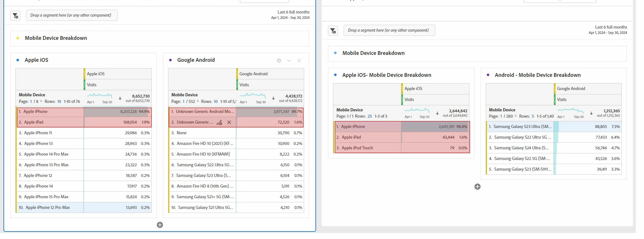Select Apple iOS column header in left table

118,74
